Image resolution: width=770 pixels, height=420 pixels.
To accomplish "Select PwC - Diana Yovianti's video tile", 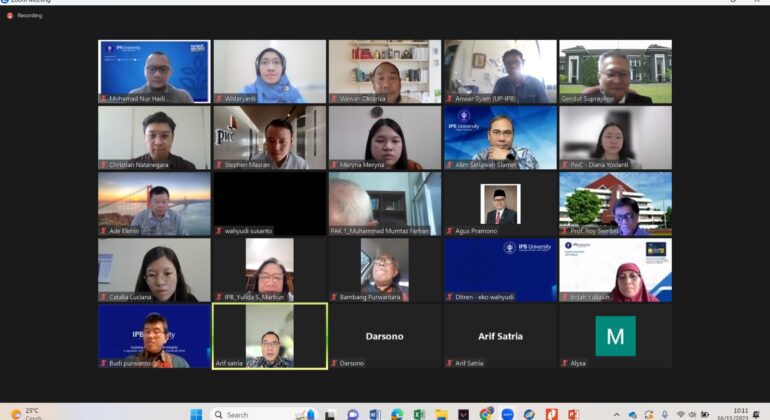I will click(x=616, y=138).
